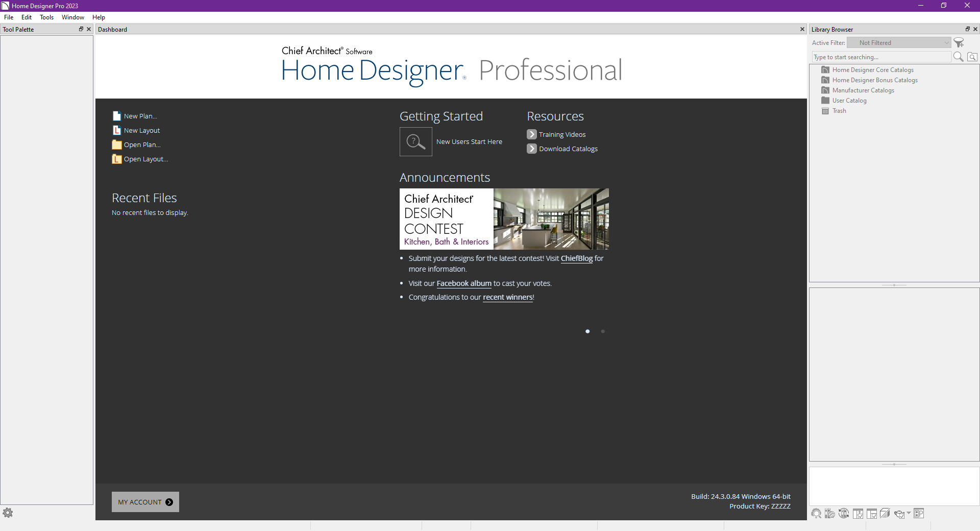Image resolution: width=980 pixels, height=531 pixels.
Task: Click the Open Layout... link
Action: point(146,159)
